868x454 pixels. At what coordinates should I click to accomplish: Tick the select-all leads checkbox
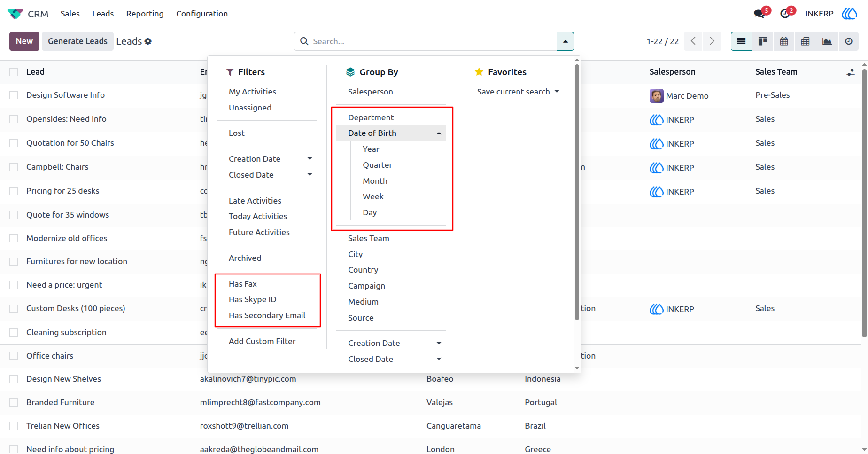[x=14, y=72]
